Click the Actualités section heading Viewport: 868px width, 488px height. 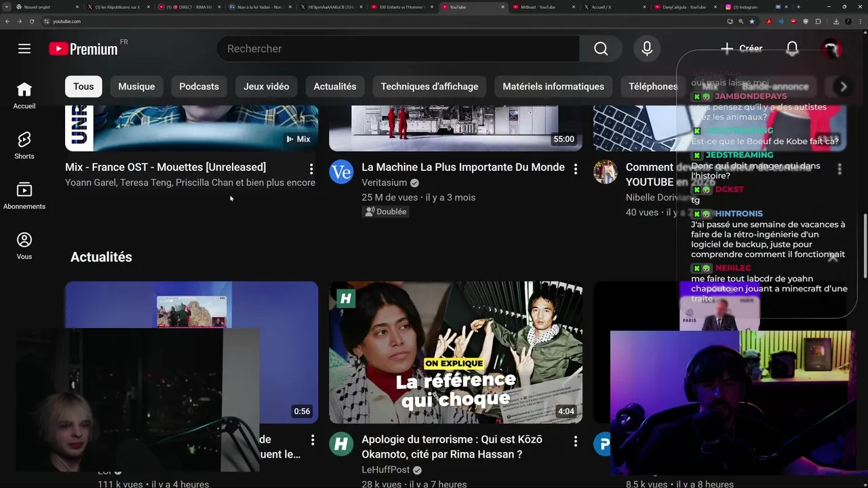[101, 257]
